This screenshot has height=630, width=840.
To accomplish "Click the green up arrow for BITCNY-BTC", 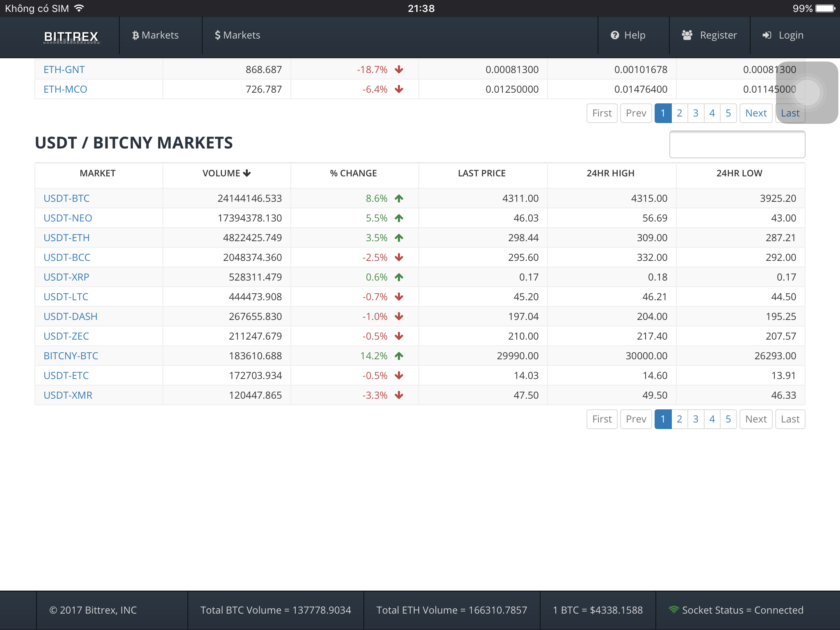I will [399, 356].
